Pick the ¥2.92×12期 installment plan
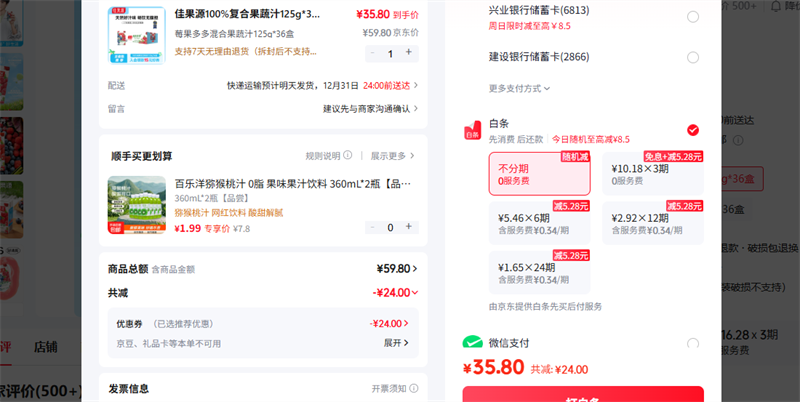The width and height of the screenshot is (800, 402). tap(652, 223)
